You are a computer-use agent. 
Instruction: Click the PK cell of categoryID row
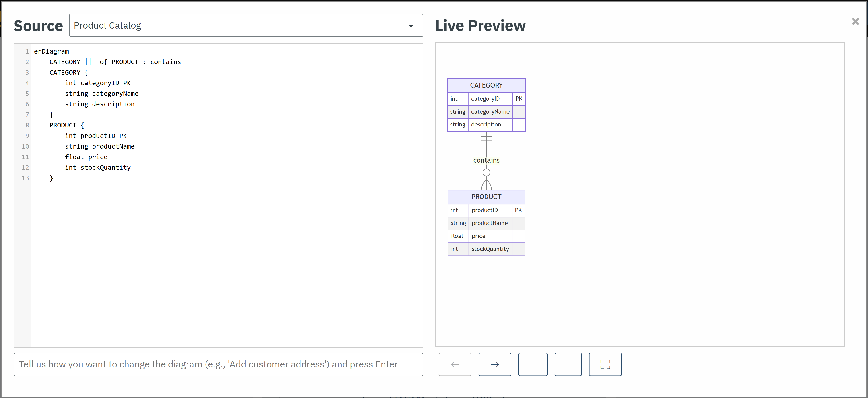click(519, 99)
